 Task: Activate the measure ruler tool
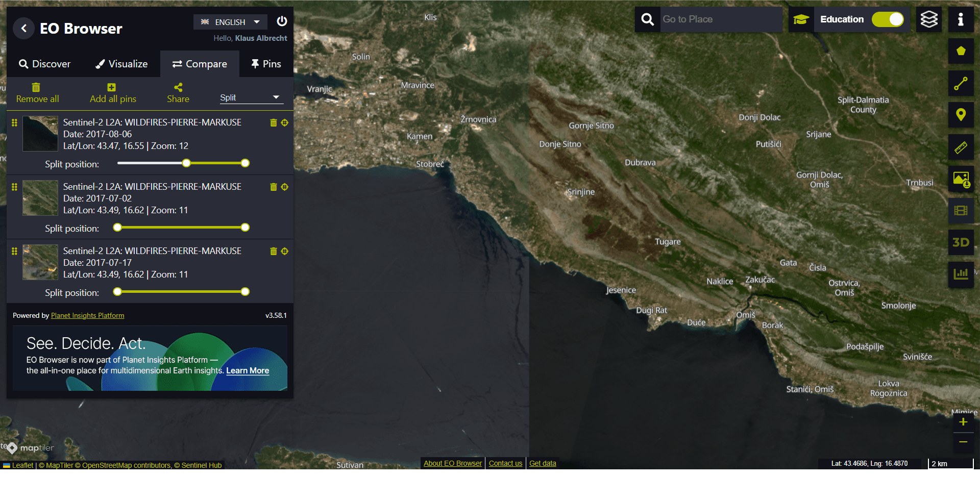coord(961,147)
